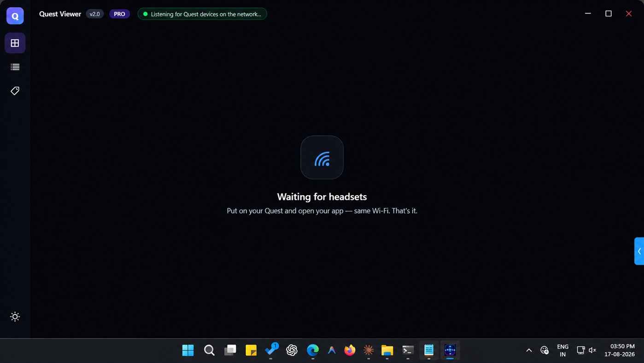Click the muted volume tray icon
Screen dimensions: 644x363
pos(593,350)
